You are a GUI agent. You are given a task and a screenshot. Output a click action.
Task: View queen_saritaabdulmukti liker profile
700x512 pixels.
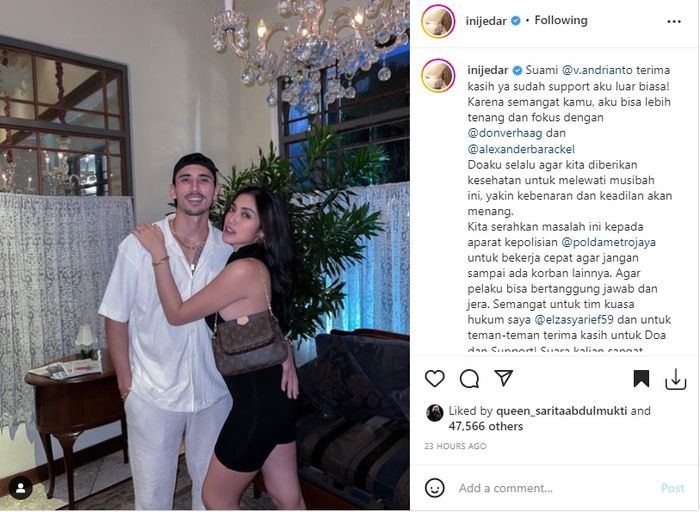[x=562, y=411]
